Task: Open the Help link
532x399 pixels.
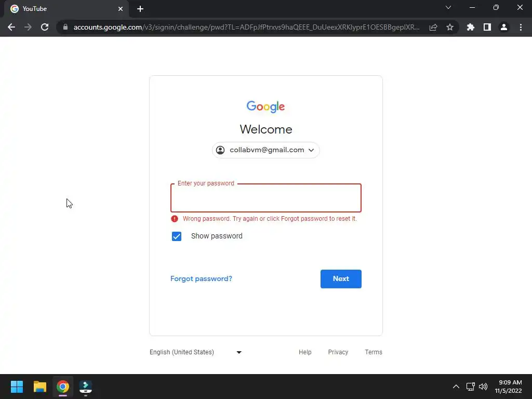Action: 305,352
